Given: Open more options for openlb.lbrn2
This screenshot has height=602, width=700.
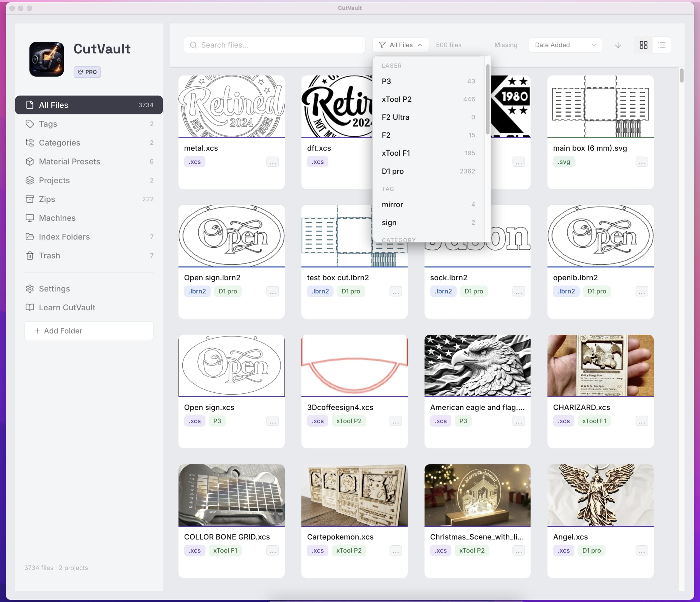Looking at the screenshot, I should pyautogui.click(x=641, y=291).
